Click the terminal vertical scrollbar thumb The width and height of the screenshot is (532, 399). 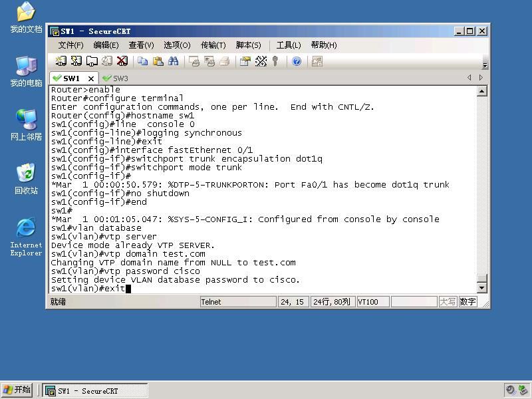coord(481,278)
